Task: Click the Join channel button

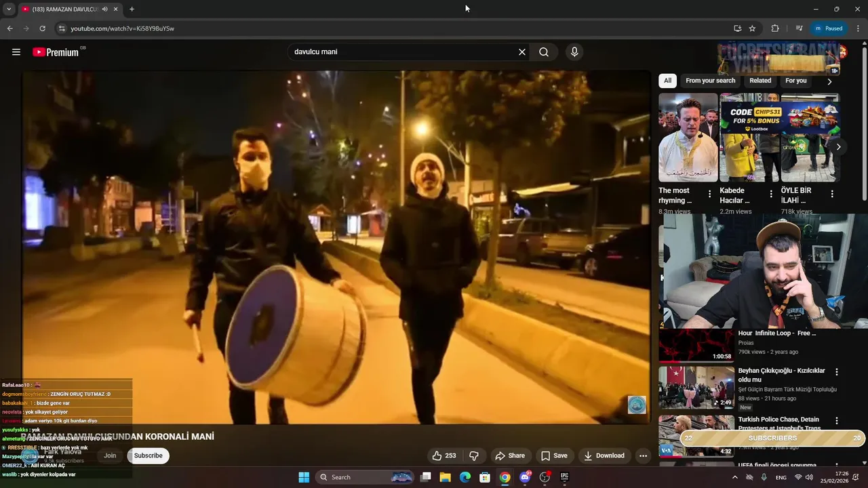Action: click(x=110, y=455)
